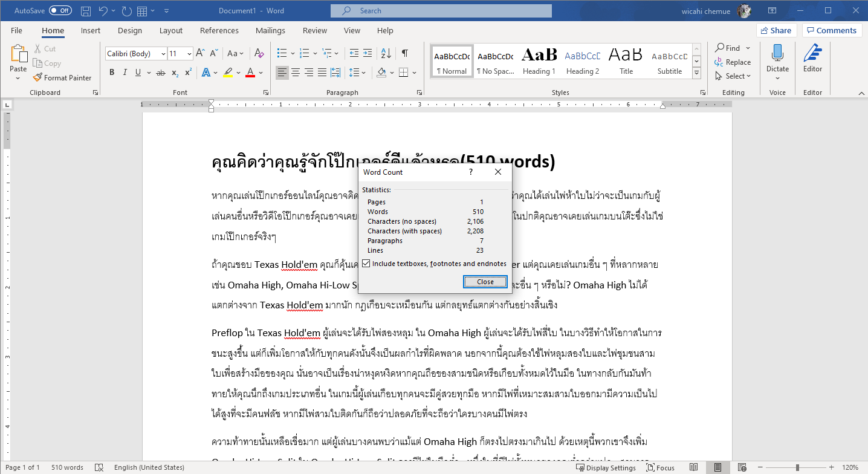The image size is (868, 474).
Task: Open the Comments pane
Action: coord(832,30)
